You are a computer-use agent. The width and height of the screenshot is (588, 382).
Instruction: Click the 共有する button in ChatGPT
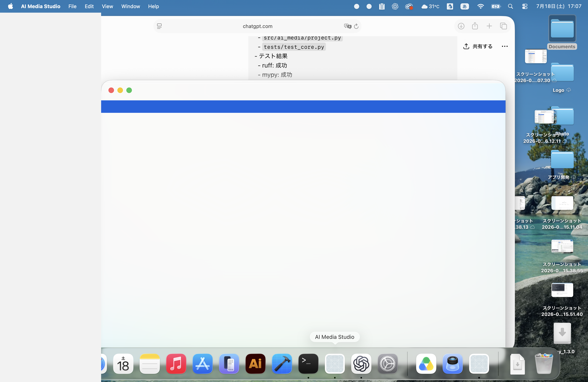(478, 46)
